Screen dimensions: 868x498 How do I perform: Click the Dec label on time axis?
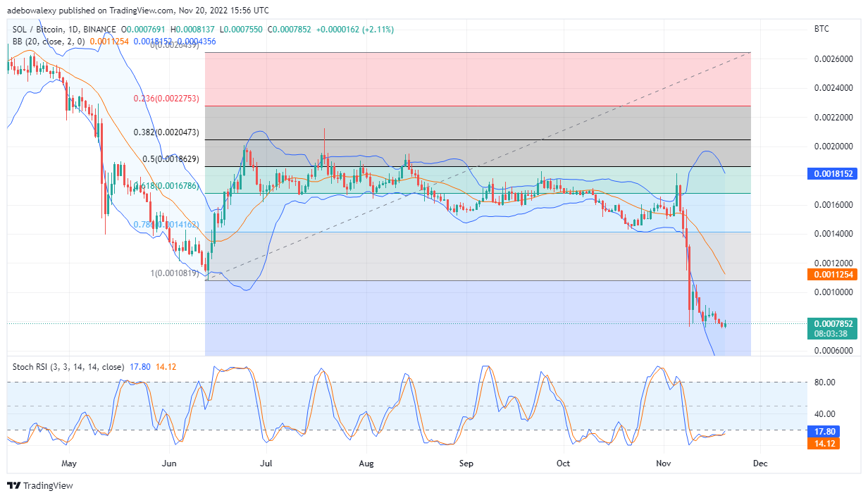760,464
